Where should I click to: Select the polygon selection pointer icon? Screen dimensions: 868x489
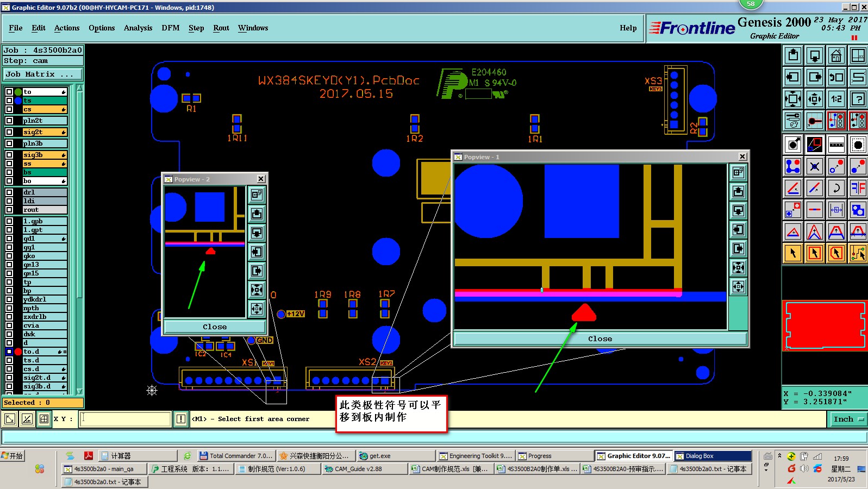coord(836,253)
